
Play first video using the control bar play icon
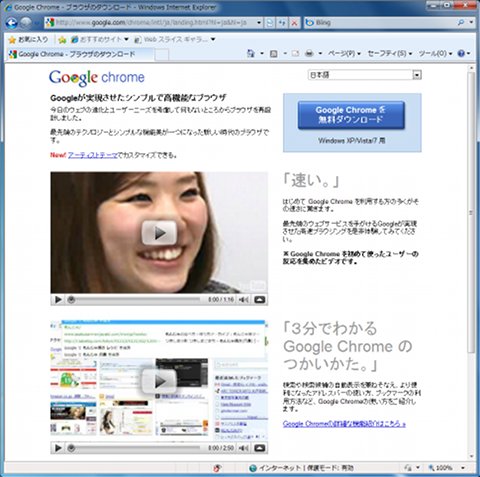[x=58, y=300]
